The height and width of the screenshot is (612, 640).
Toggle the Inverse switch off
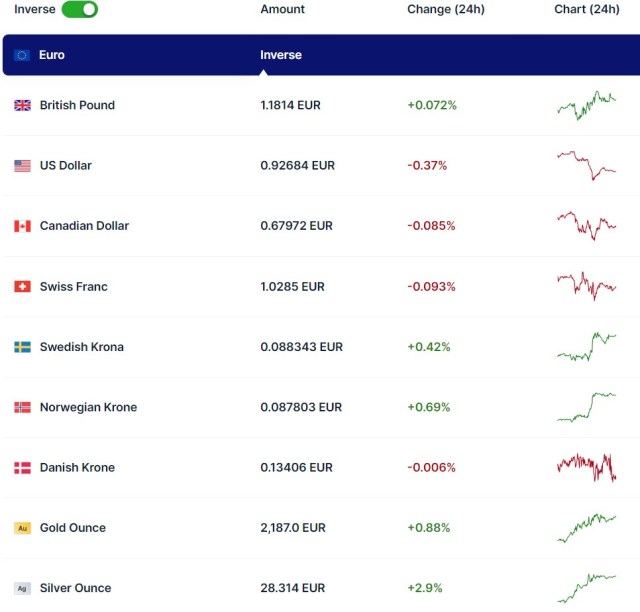79,9
